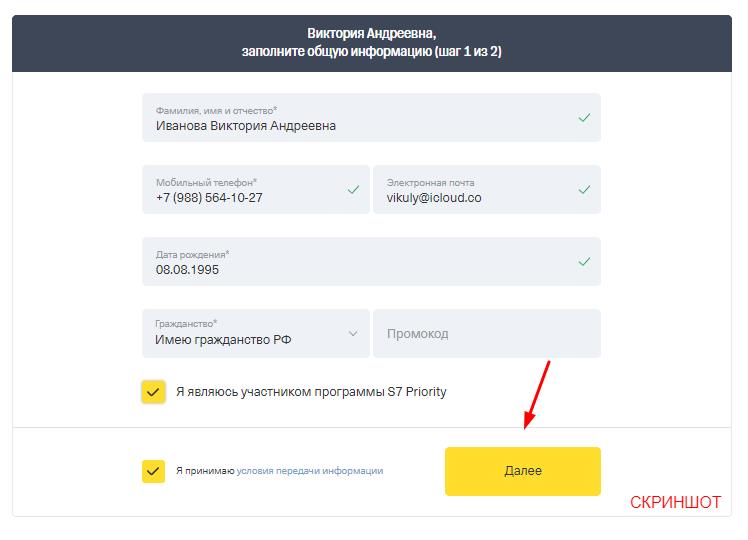Viewport: 748px width, 540px height.
Task: Toggle the Я принимаю условия checkbox
Action: (x=153, y=471)
